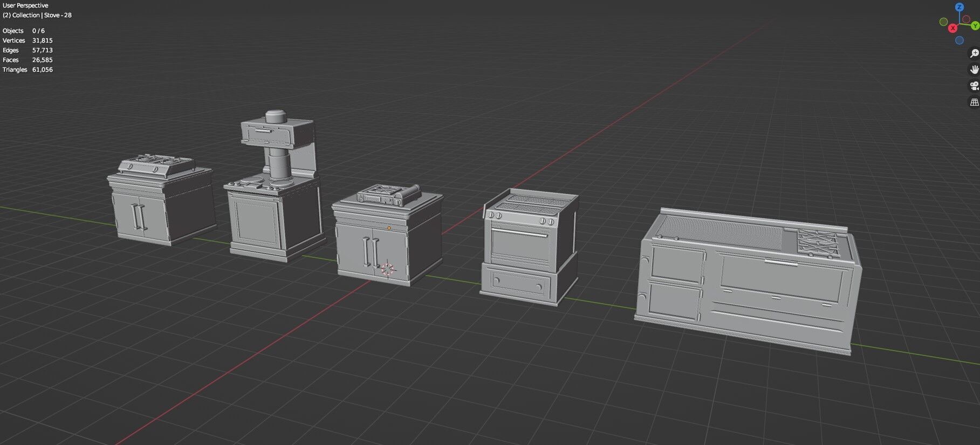The height and width of the screenshot is (445, 980).
Task: Select the tall stove with the chimney pipe
Action: [276, 186]
